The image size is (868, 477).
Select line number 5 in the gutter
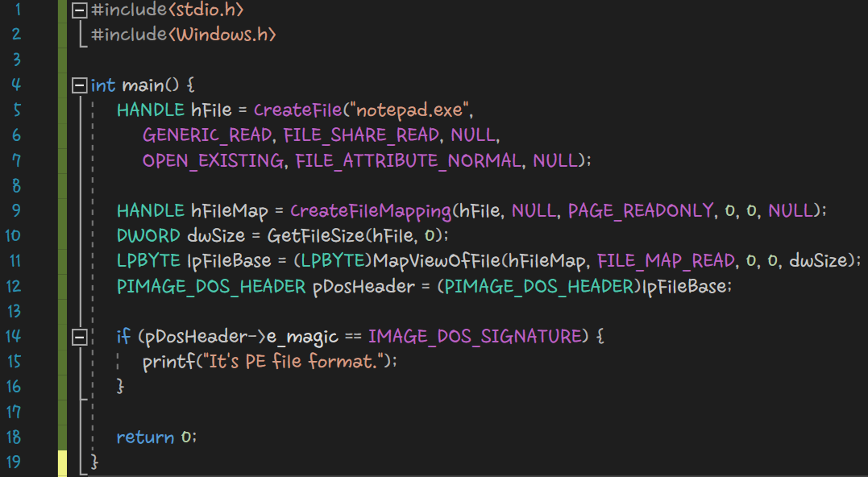[16, 110]
